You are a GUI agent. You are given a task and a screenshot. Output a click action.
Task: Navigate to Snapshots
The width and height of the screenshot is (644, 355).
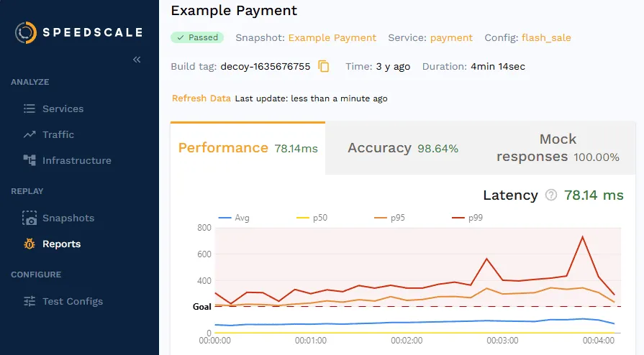[68, 218]
